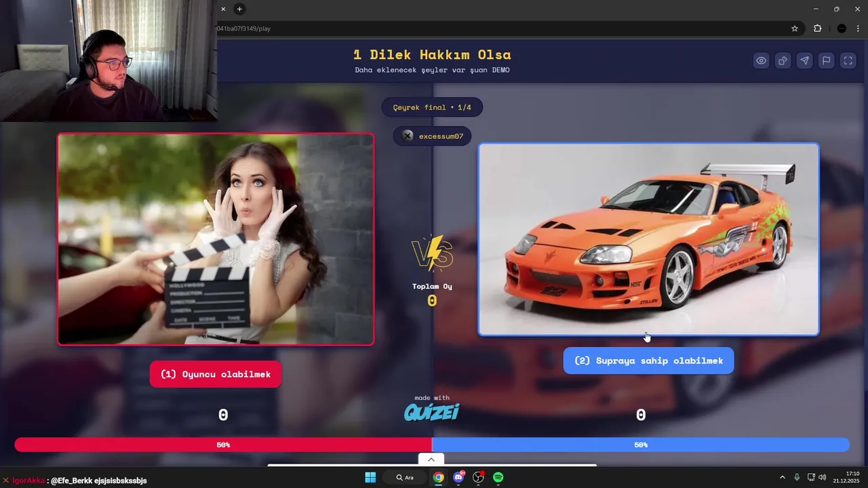Click the dice randomize icon
868x488 pixels.
click(x=783, y=60)
